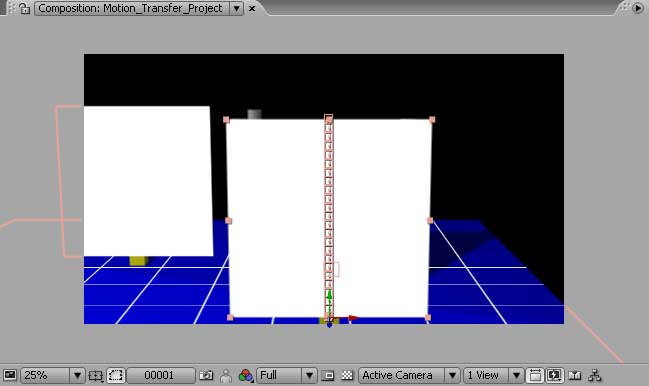Image resolution: width=649 pixels, height=386 pixels.
Task: Toggle mask and shape path visibility
Action: click(116, 376)
